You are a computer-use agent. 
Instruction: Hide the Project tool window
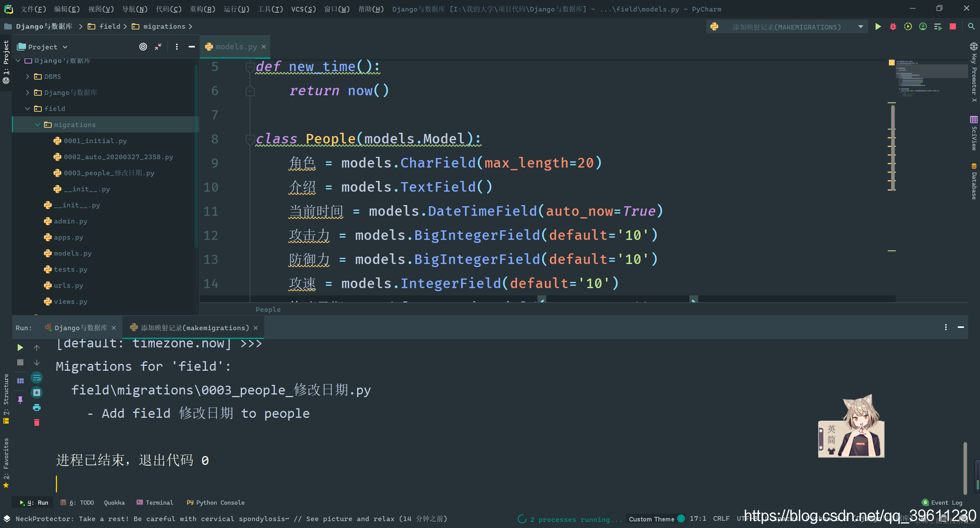(192, 47)
